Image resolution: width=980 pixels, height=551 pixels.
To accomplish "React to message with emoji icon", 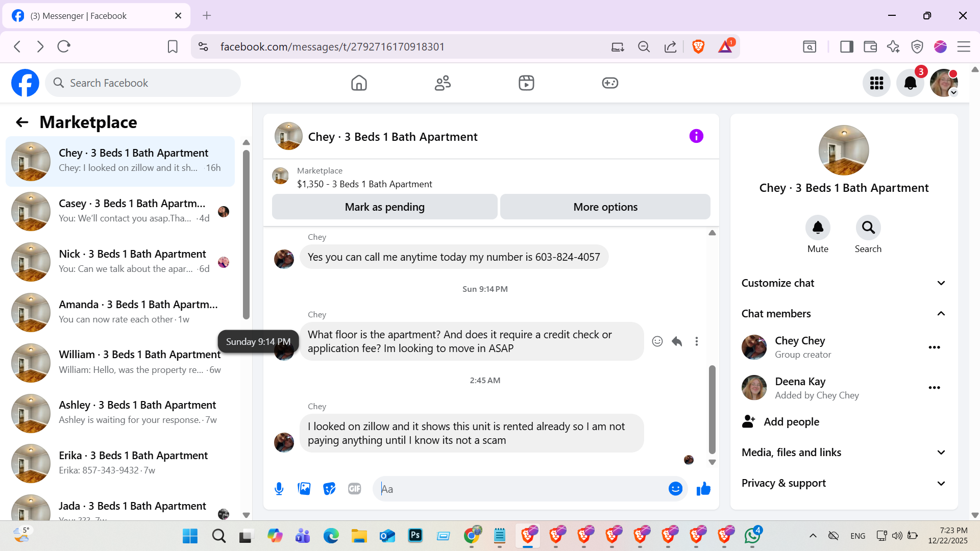I will pos(657,341).
